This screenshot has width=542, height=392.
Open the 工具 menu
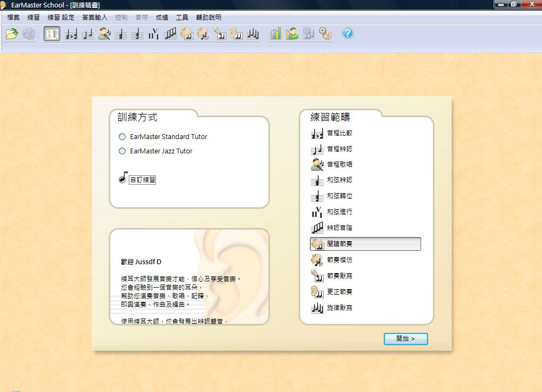point(182,18)
